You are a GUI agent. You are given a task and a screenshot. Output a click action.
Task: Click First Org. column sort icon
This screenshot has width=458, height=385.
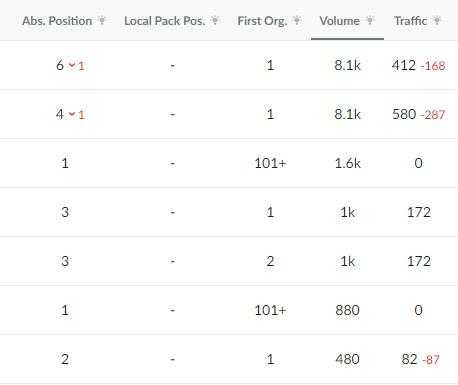tap(297, 21)
